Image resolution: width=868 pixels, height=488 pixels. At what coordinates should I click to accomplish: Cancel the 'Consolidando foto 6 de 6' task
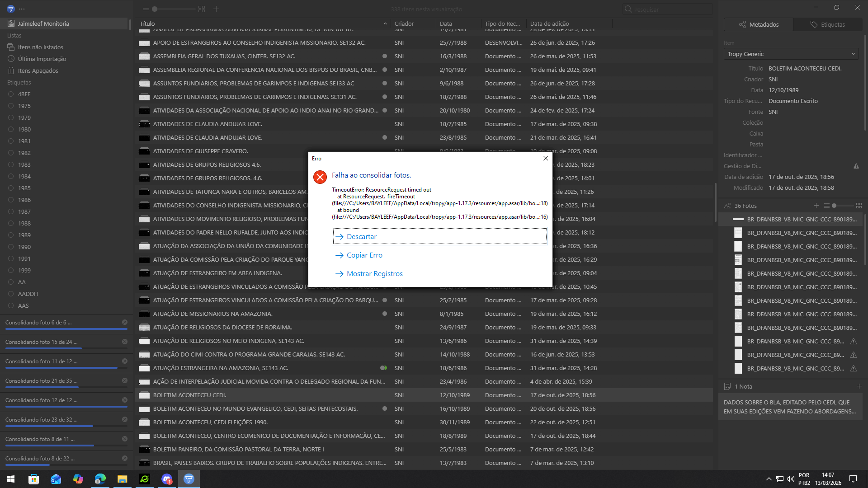[x=125, y=322]
